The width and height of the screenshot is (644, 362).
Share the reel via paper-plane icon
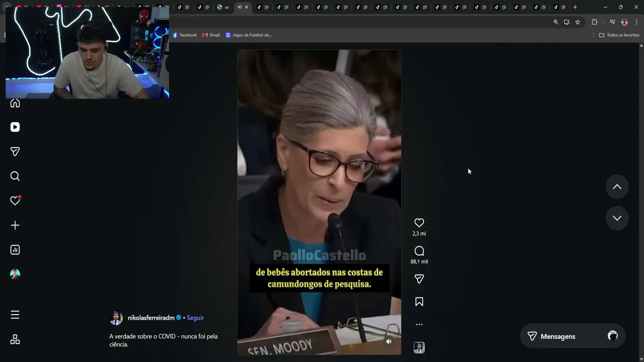[x=419, y=279]
